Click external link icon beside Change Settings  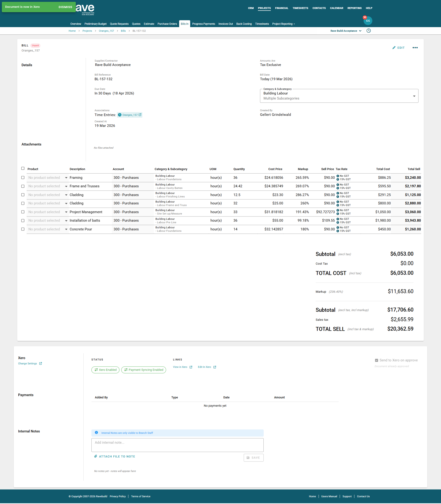[41, 363]
